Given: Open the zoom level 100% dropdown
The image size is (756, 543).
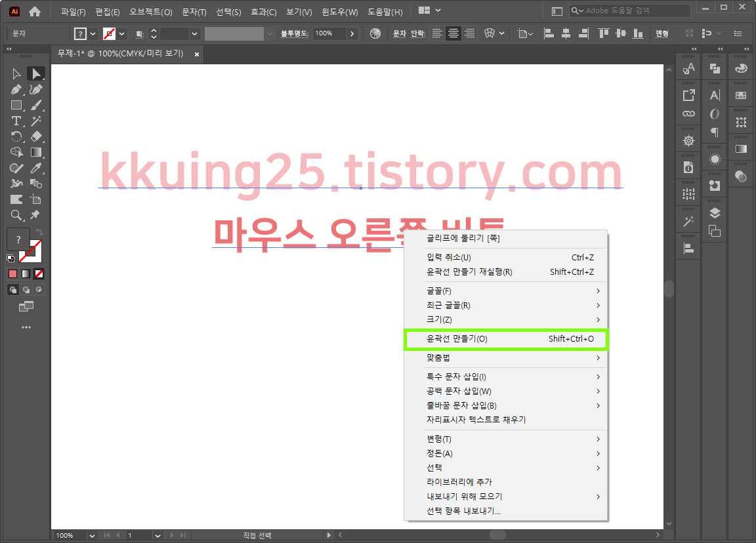Looking at the screenshot, I should click(92, 535).
